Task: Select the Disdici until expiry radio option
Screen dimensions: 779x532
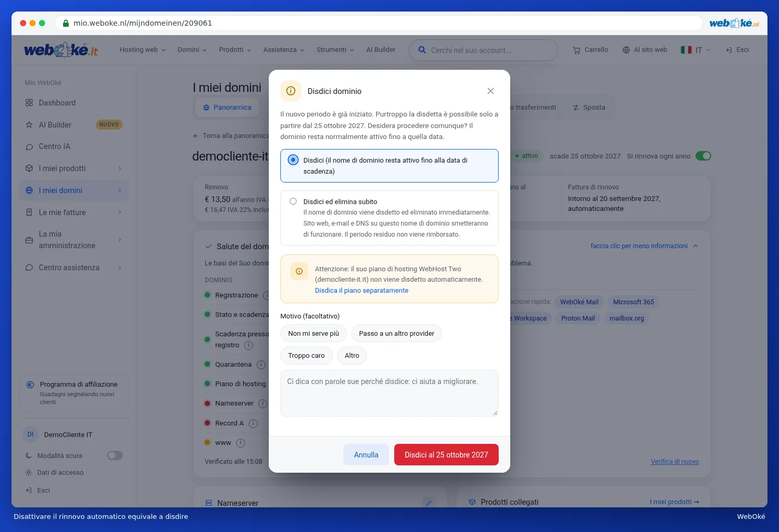Action: [293, 160]
